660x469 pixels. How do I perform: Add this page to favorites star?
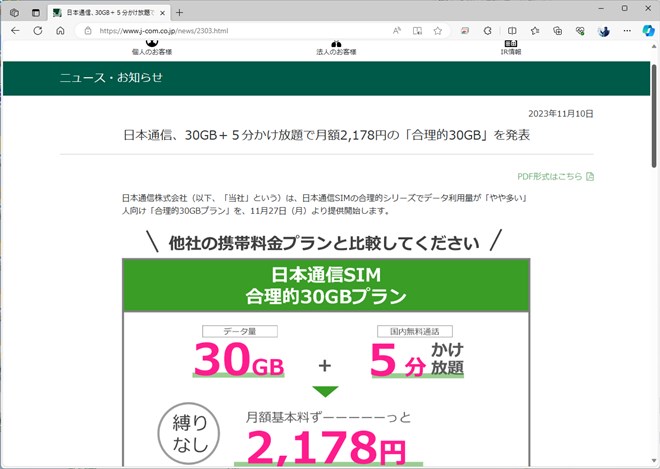pos(438,31)
